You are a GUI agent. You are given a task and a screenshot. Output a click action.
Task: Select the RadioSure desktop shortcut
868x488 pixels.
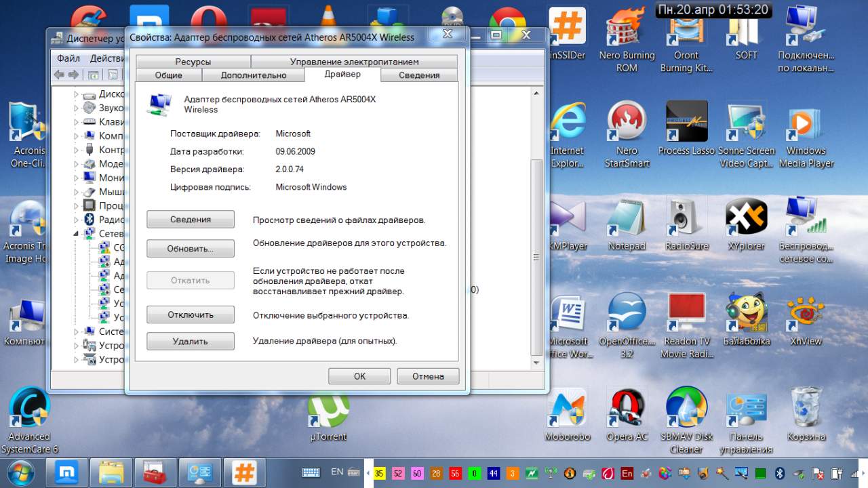point(686,224)
